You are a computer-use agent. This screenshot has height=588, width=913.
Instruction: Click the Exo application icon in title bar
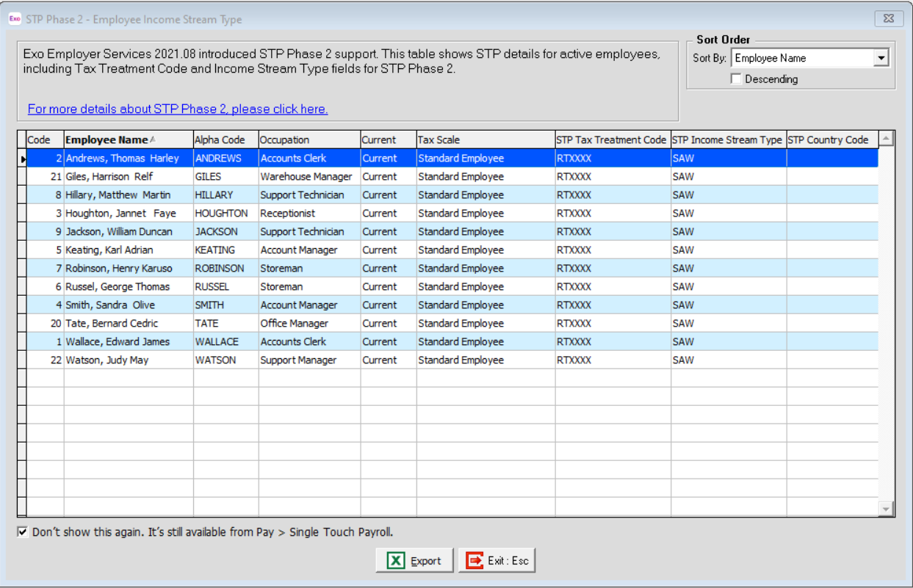pos(14,19)
